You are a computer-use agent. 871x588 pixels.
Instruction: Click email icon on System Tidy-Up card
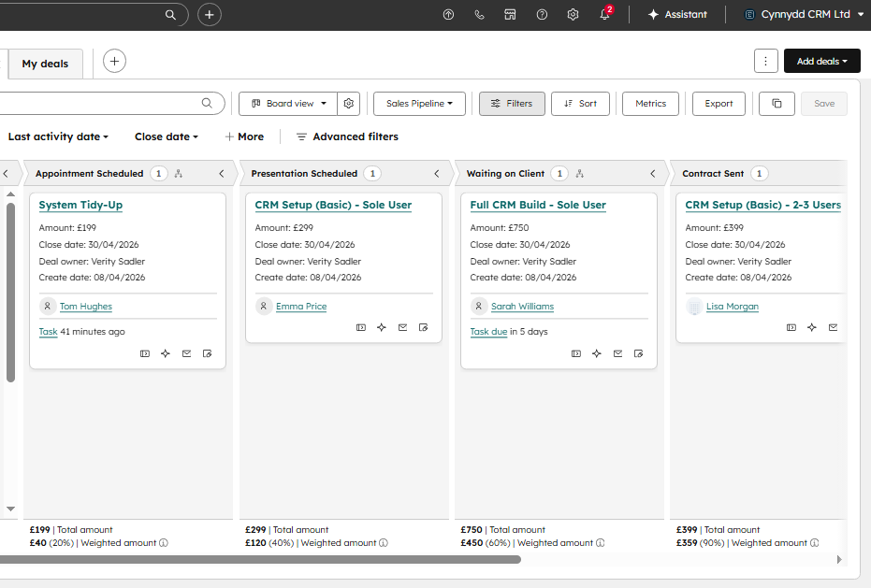187,353
